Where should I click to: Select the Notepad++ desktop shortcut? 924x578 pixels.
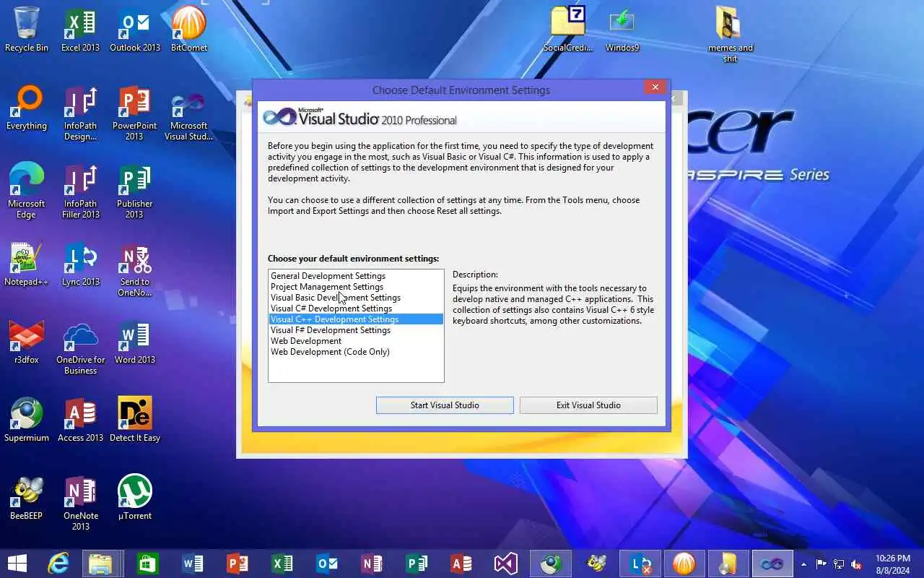pyautogui.click(x=27, y=263)
